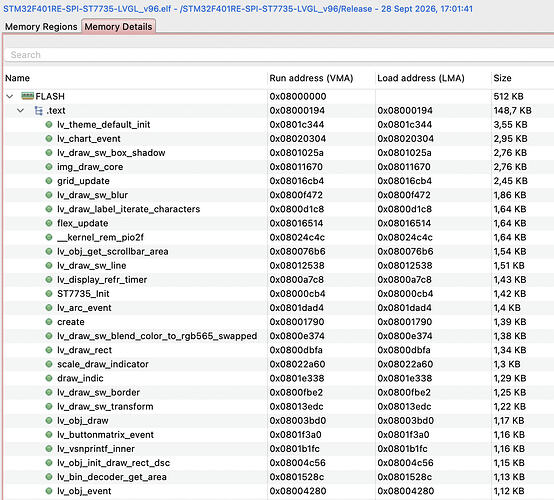554x500 pixels.
Task: Click the FLASH memory chip icon
Action: coord(28,96)
